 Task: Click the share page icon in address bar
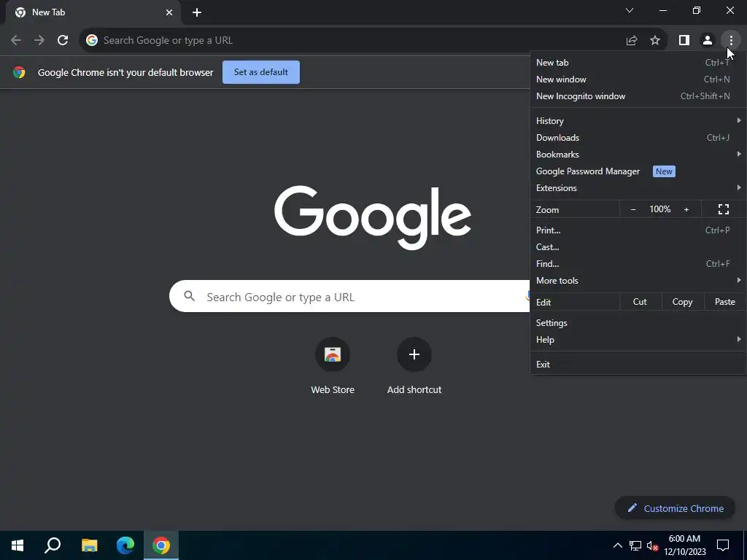click(x=632, y=41)
